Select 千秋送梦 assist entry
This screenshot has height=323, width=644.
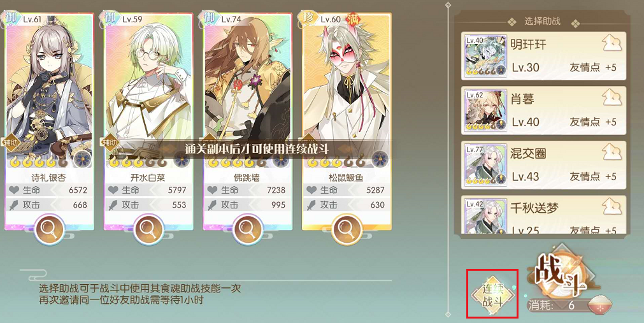[x=543, y=215]
